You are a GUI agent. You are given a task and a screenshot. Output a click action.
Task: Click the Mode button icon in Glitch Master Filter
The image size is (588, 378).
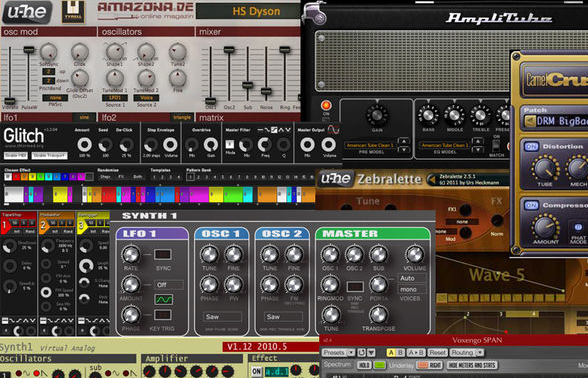230,144
